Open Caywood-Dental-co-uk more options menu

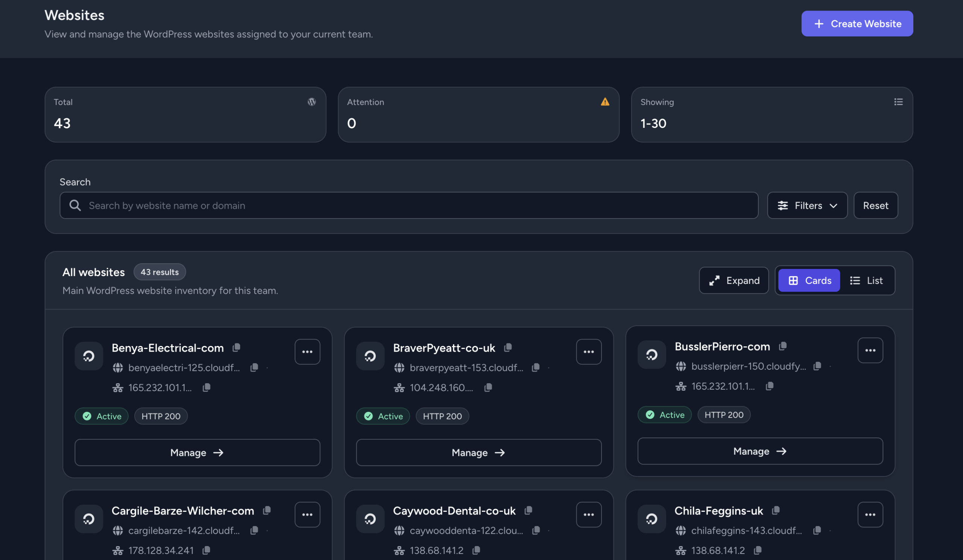point(588,514)
